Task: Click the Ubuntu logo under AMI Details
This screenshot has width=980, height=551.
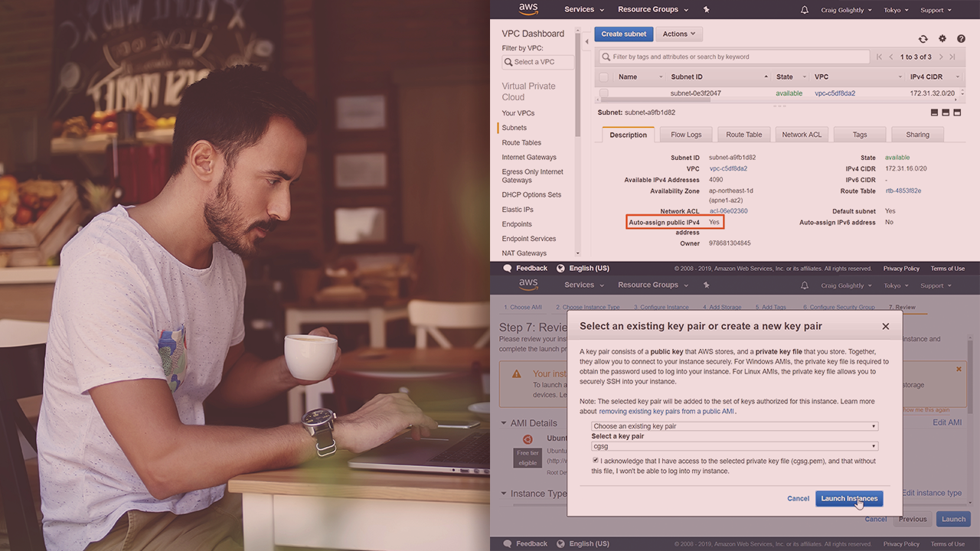Action: (x=528, y=439)
